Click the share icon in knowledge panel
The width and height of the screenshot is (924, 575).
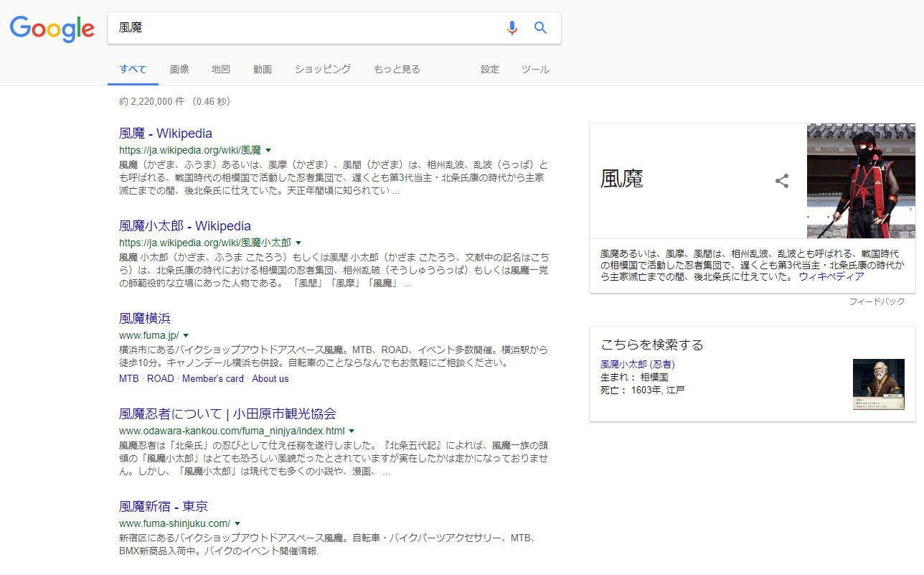(781, 181)
